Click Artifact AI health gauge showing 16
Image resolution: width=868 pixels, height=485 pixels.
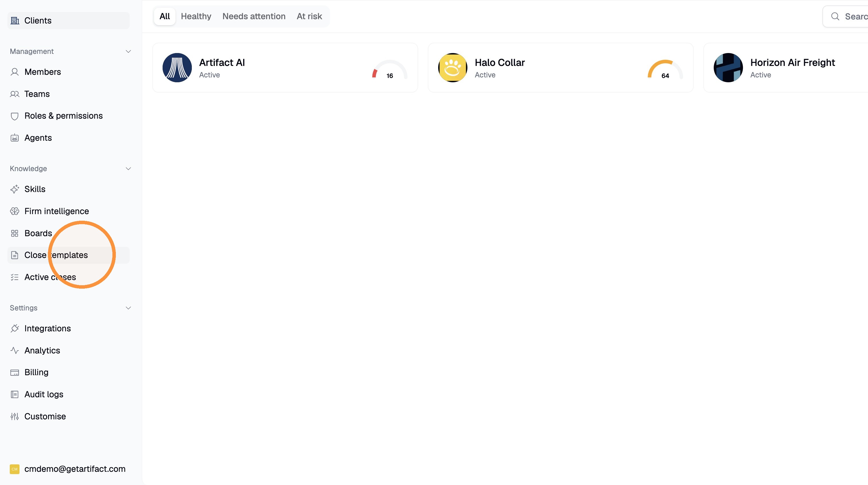[x=389, y=69]
